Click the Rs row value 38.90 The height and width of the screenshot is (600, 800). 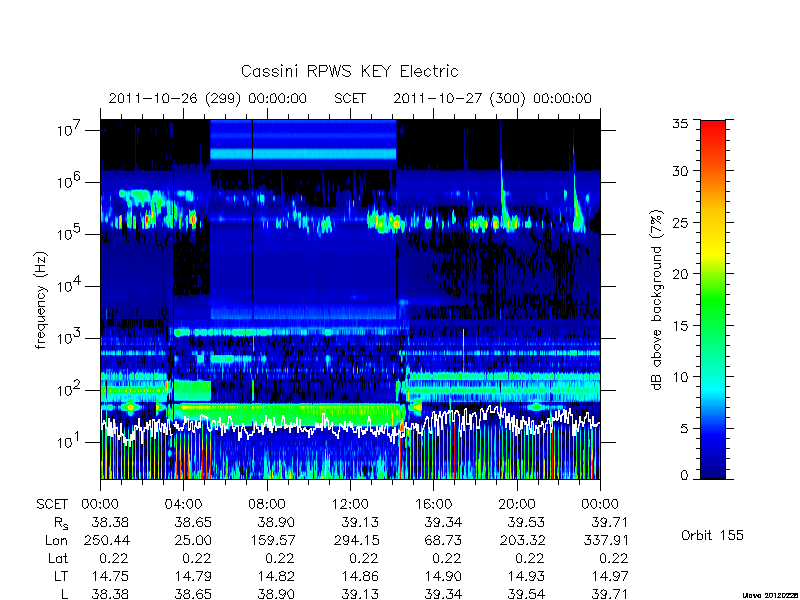[x=276, y=522]
